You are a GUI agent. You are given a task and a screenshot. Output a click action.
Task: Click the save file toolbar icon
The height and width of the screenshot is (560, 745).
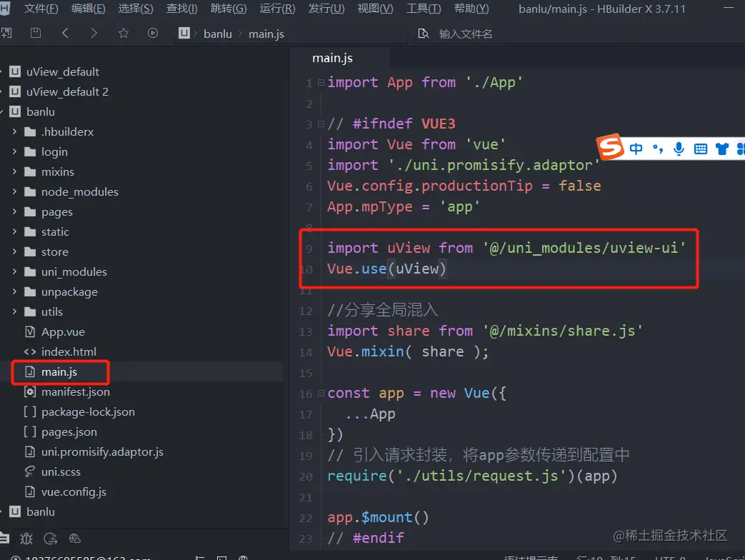(36, 33)
